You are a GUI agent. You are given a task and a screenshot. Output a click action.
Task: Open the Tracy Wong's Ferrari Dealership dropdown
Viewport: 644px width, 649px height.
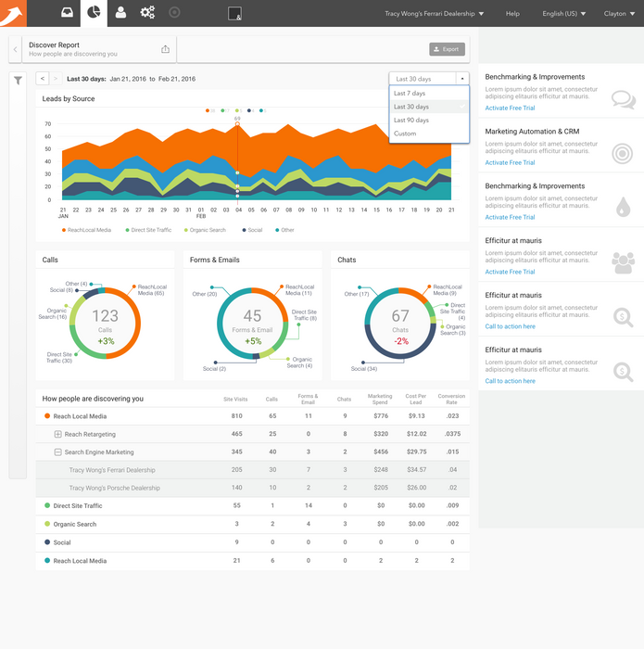click(434, 14)
